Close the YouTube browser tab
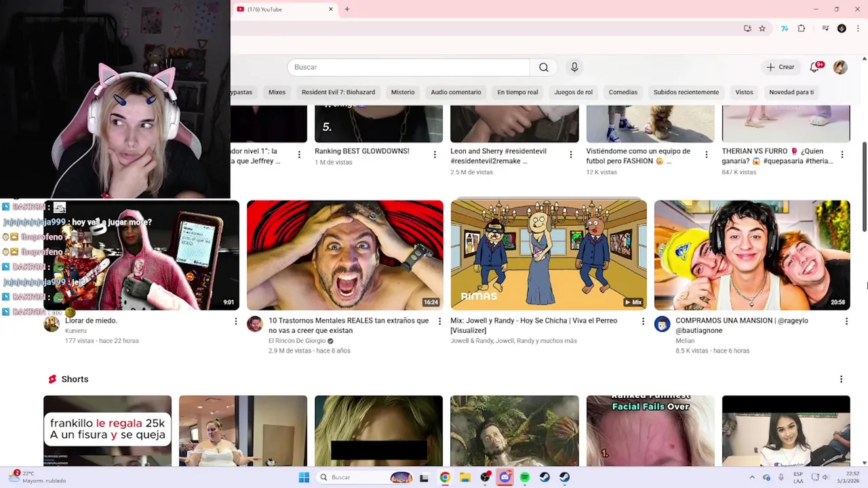 (331, 9)
